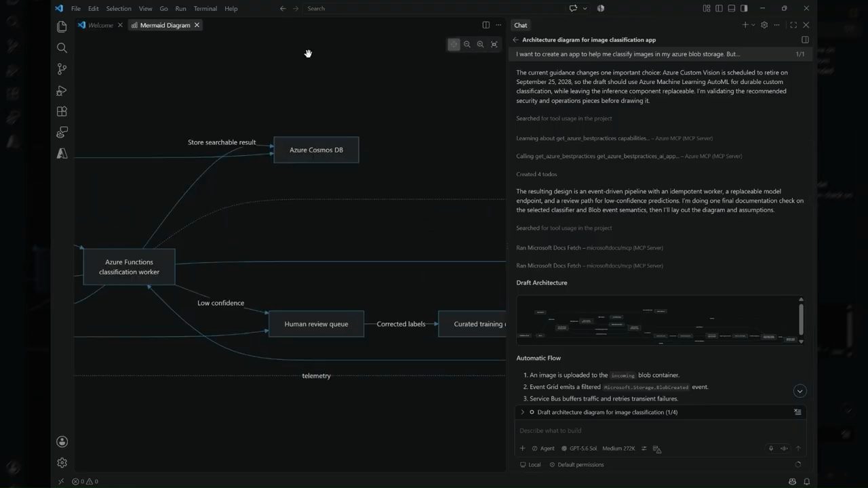Open the Accounts menu icon
Image resolution: width=868 pixels, height=488 pixels.
62,441
